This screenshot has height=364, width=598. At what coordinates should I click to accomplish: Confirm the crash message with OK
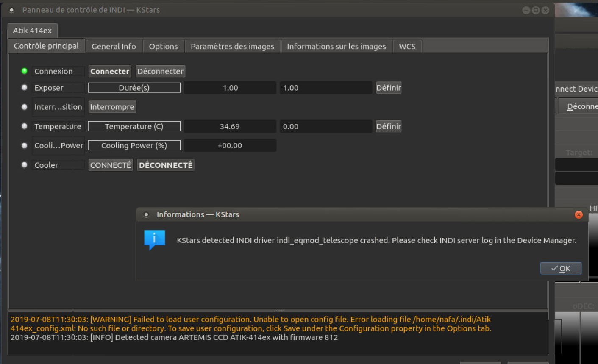pyautogui.click(x=561, y=268)
